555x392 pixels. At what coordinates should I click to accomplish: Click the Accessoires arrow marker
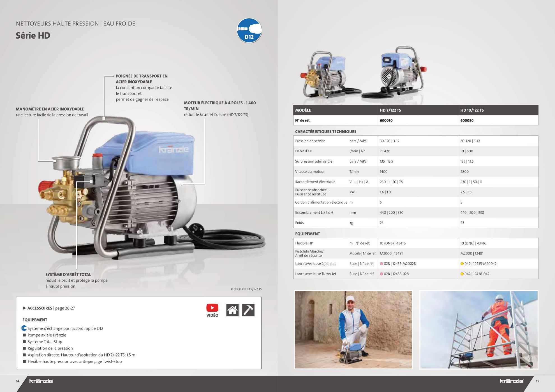pyautogui.click(x=25, y=308)
